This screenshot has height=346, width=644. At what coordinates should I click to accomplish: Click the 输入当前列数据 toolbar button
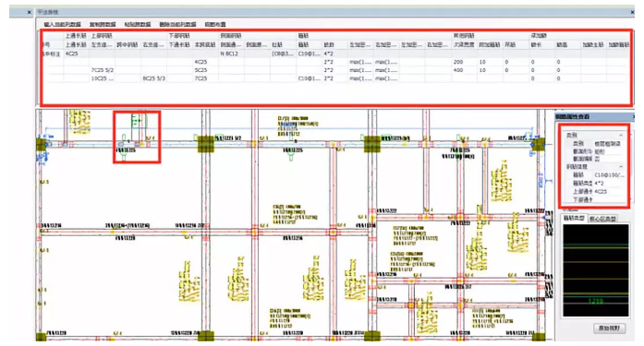tap(63, 25)
